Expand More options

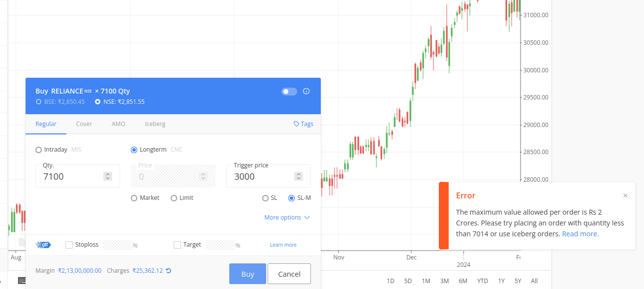click(x=287, y=218)
